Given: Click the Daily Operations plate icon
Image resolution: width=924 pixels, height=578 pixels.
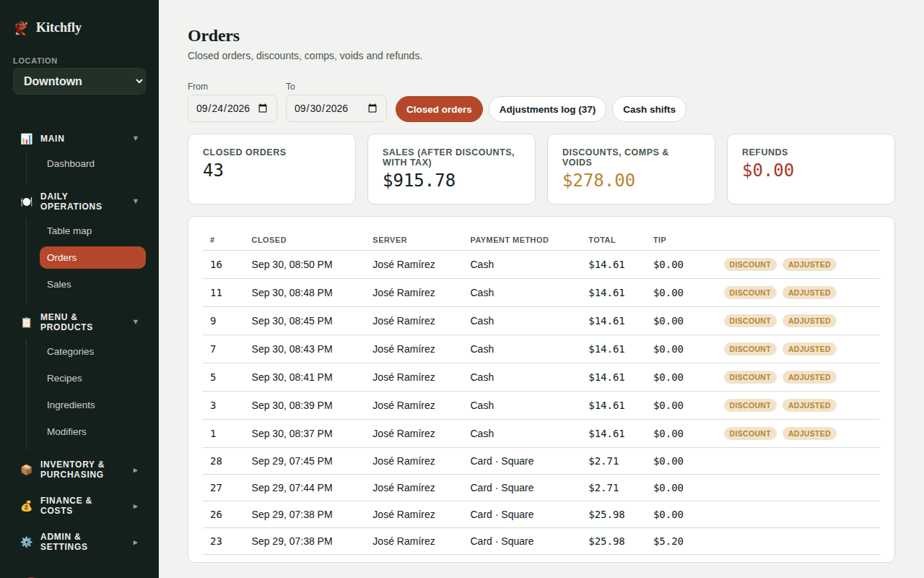Looking at the screenshot, I should 27,202.
